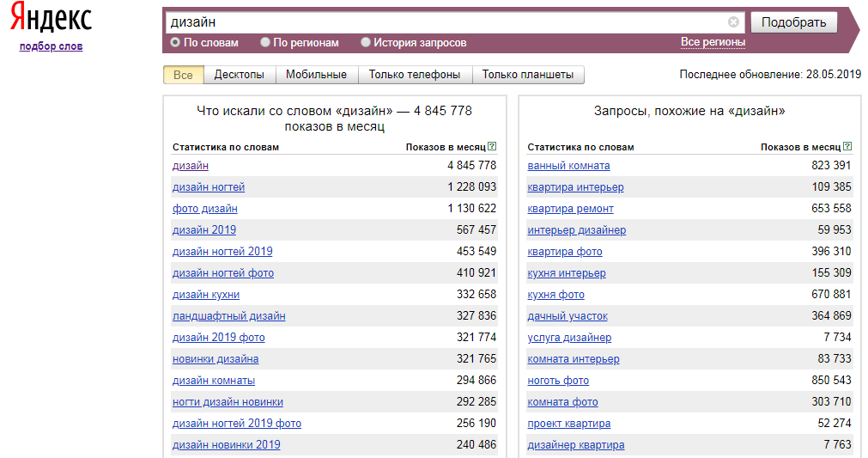Select the 'По словам' radio button
The image size is (868, 458).
click(175, 42)
